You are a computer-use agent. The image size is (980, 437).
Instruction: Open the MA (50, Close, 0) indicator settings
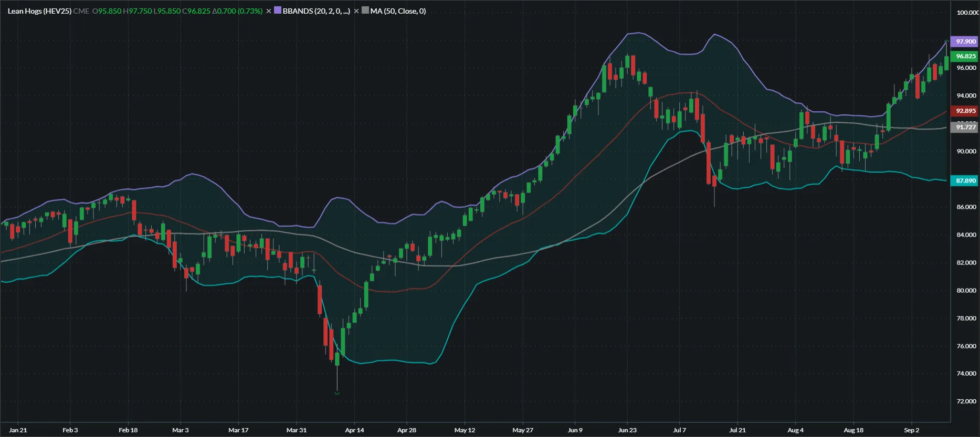(x=398, y=11)
